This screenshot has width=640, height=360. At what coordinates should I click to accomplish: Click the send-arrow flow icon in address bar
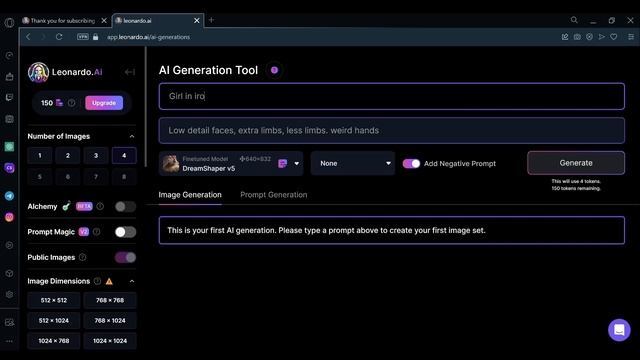(602, 37)
